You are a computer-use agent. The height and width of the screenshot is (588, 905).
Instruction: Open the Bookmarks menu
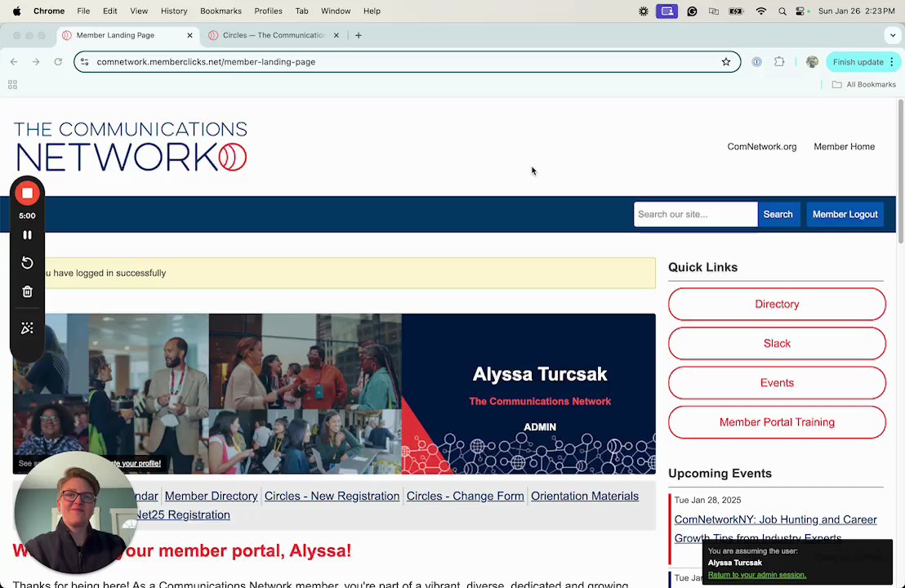[x=221, y=11]
